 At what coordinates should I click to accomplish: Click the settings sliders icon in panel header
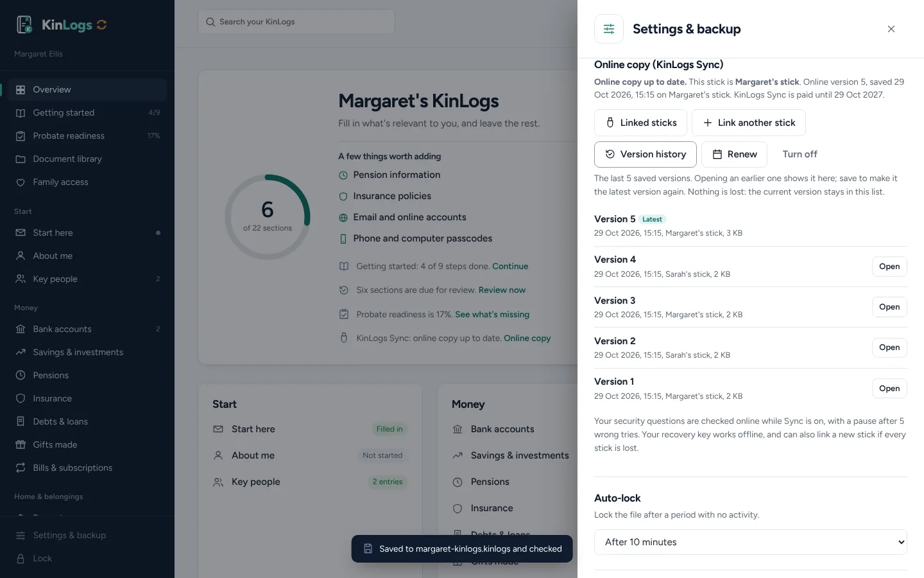(x=609, y=29)
